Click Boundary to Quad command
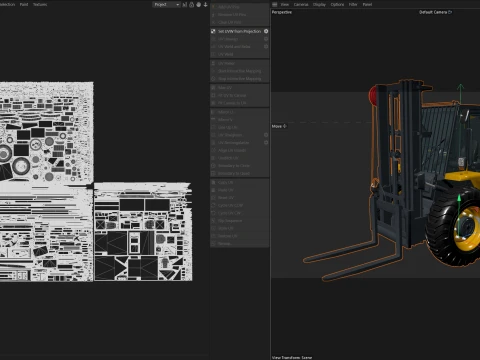Screen dimensions: 480x360 (x=240, y=173)
